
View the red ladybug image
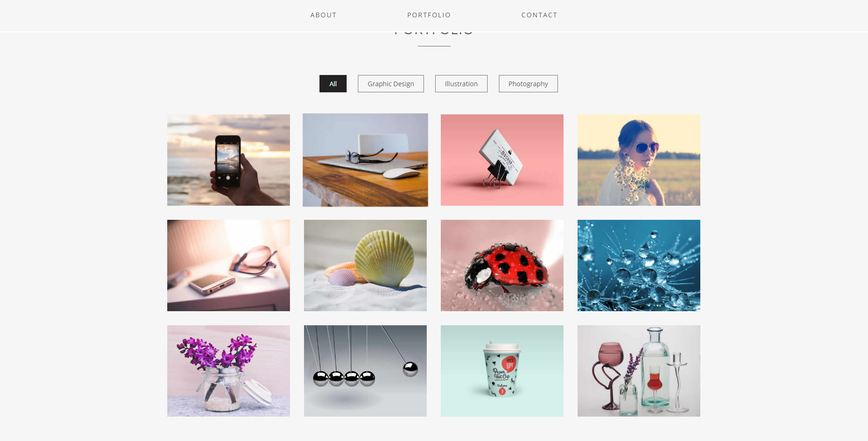point(502,265)
